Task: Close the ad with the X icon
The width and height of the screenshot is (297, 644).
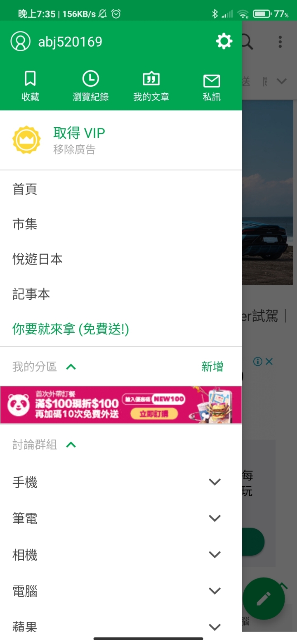Action: (269, 362)
